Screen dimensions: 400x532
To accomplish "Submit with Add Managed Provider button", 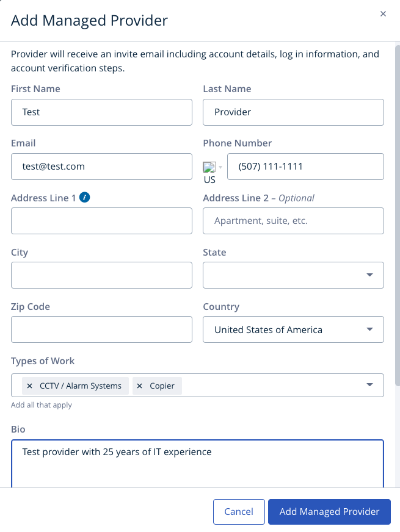I will [329, 512].
